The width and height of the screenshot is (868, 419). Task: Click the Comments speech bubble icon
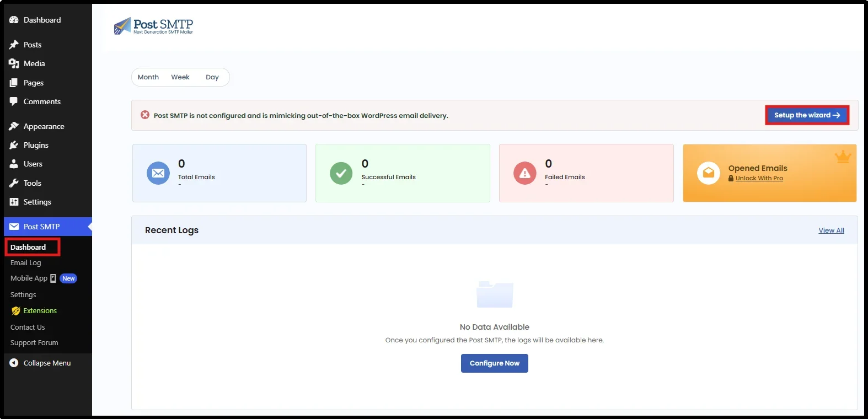(x=14, y=101)
